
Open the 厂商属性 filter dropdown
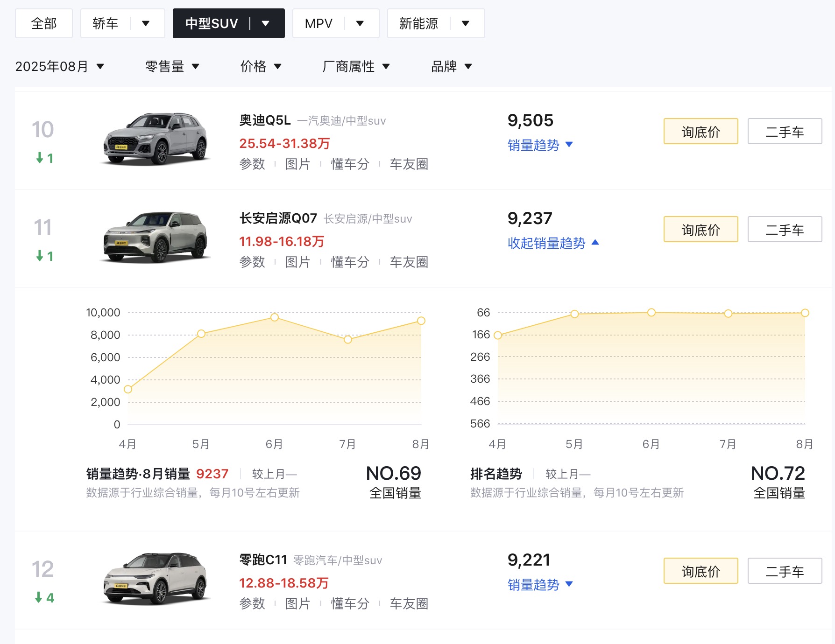tap(356, 66)
